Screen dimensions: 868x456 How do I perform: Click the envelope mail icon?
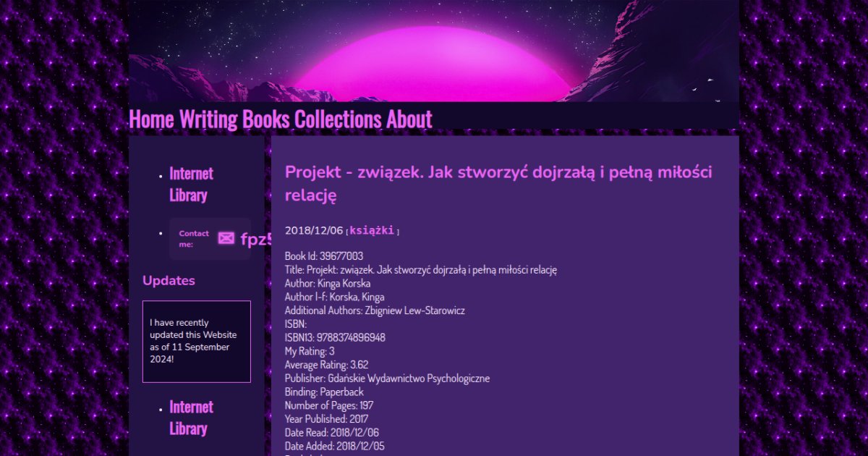226,239
